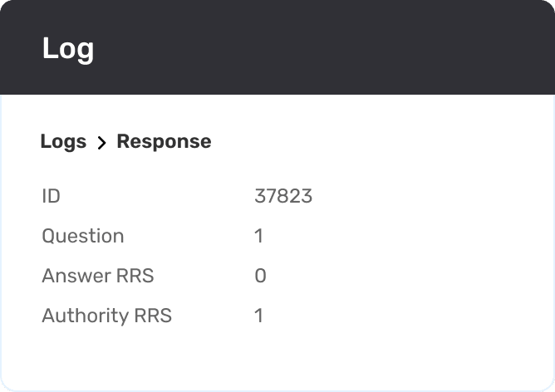Open the Logs breadcrumb link

[x=63, y=141]
